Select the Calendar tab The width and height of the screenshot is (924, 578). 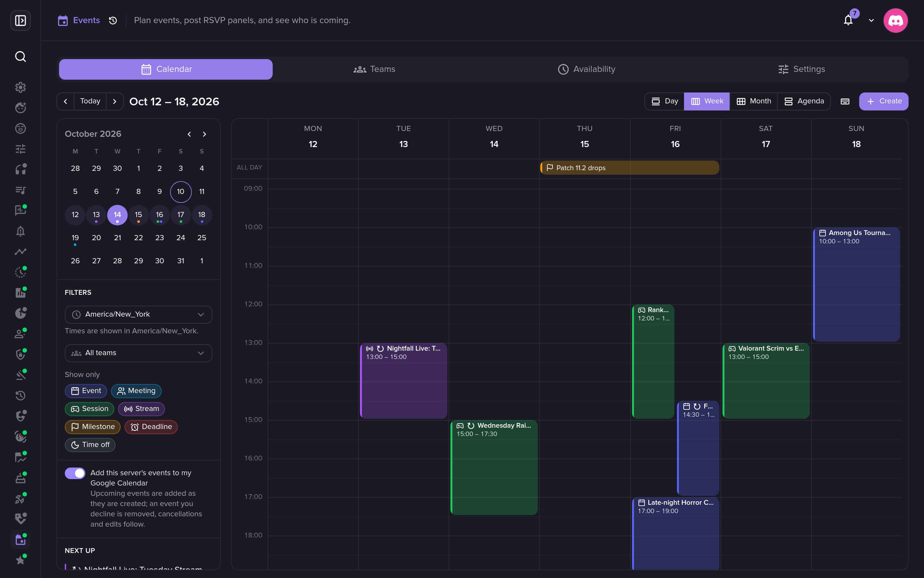[x=166, y=69]
